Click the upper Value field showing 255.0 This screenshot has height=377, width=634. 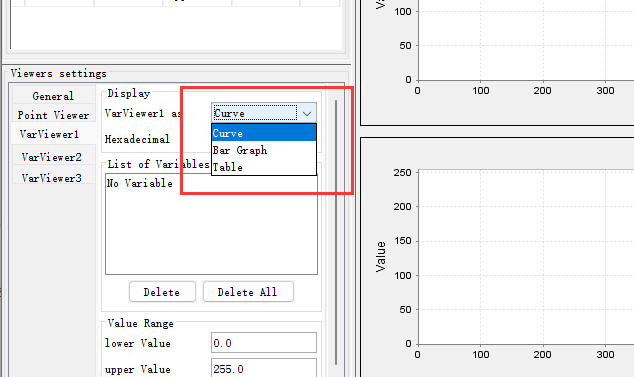pos(264,368)
